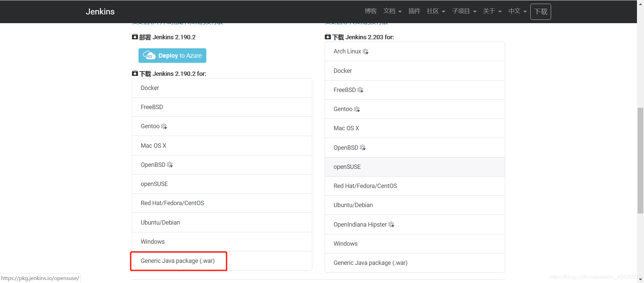This screenshot has width=644, height=283.
Task: Select Ubuntu/Debian under Jenkins 2.190.2
Action: click(222, 223)
